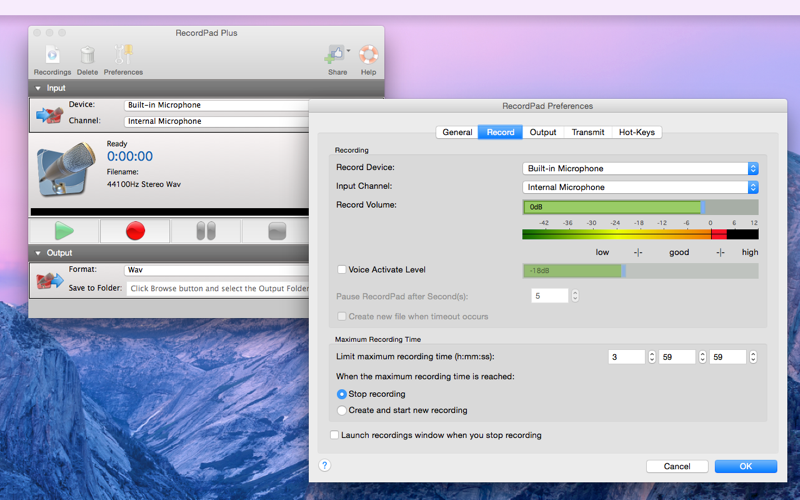Check Launch recordings window when you stop
Image resolution: width=800 pixels, height=500 pixels.
pos(335,435)
